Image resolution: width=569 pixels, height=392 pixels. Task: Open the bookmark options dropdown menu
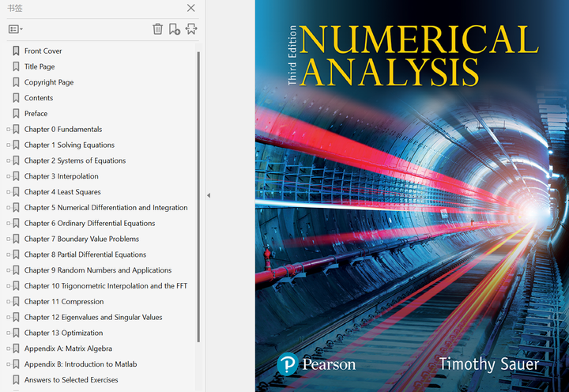coord(15,29)
